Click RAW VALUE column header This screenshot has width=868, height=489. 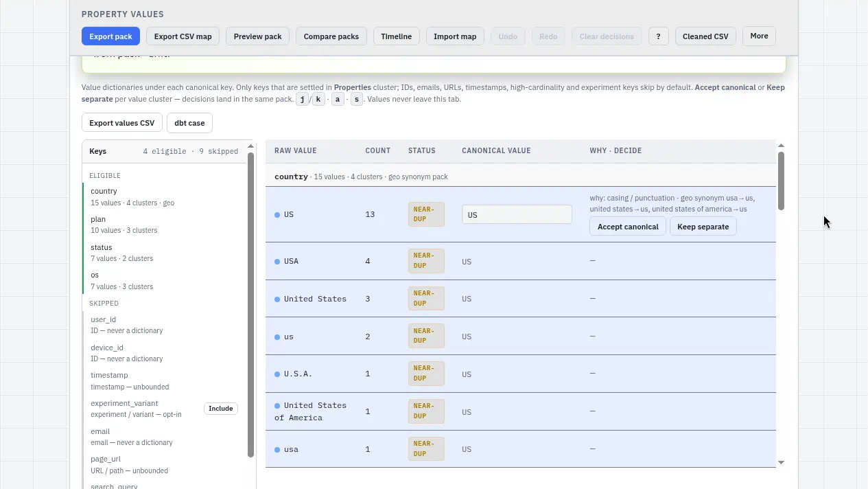(296, 150)
